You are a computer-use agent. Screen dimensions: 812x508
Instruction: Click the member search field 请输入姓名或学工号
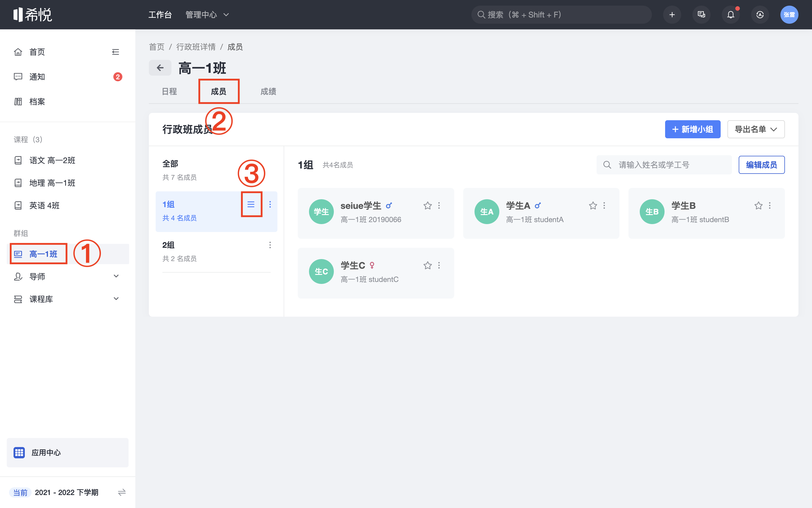tap(664, 165)
